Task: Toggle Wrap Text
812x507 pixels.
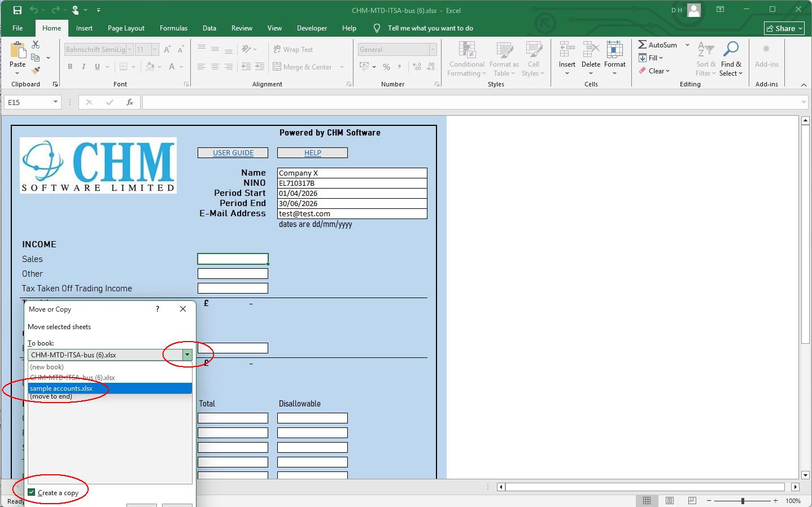Action: pyautogui.click(x=293, y=50)
